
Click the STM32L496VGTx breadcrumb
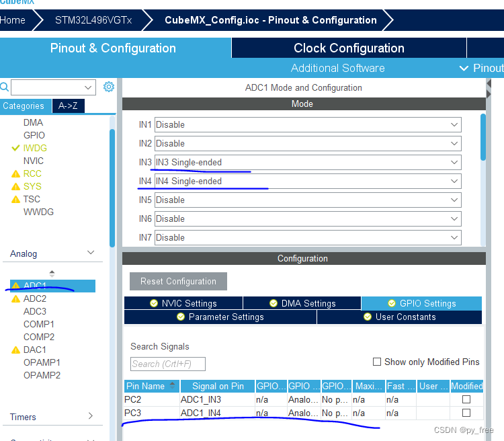click(93, 20)
